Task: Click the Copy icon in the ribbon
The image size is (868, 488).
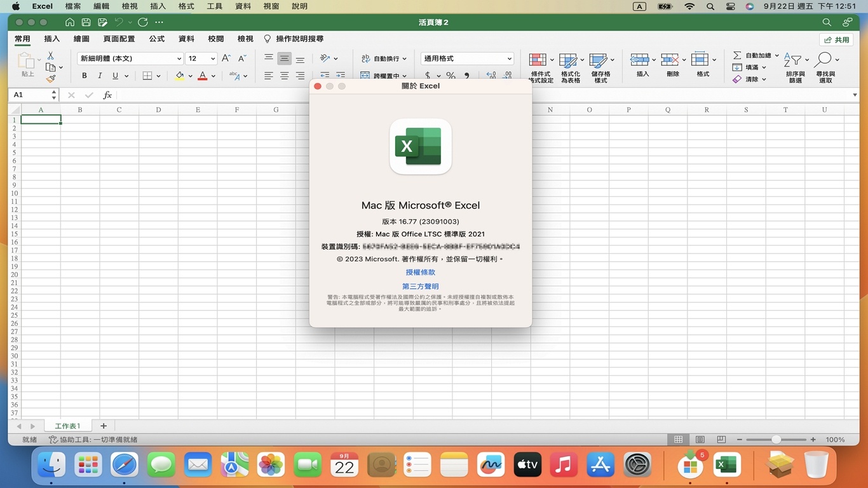Action: 51,67
